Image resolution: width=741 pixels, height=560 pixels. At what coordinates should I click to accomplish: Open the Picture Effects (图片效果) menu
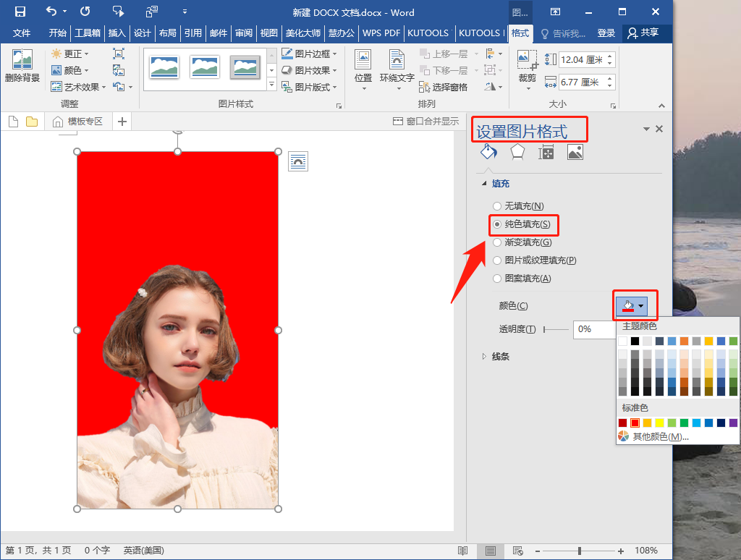[x=309, y=70]
